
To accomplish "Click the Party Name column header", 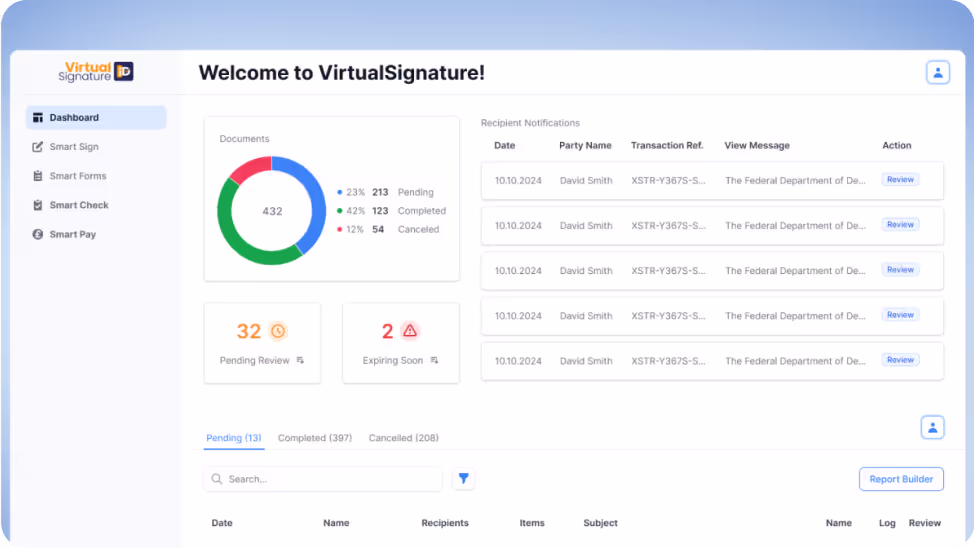I will click(585, 145).
